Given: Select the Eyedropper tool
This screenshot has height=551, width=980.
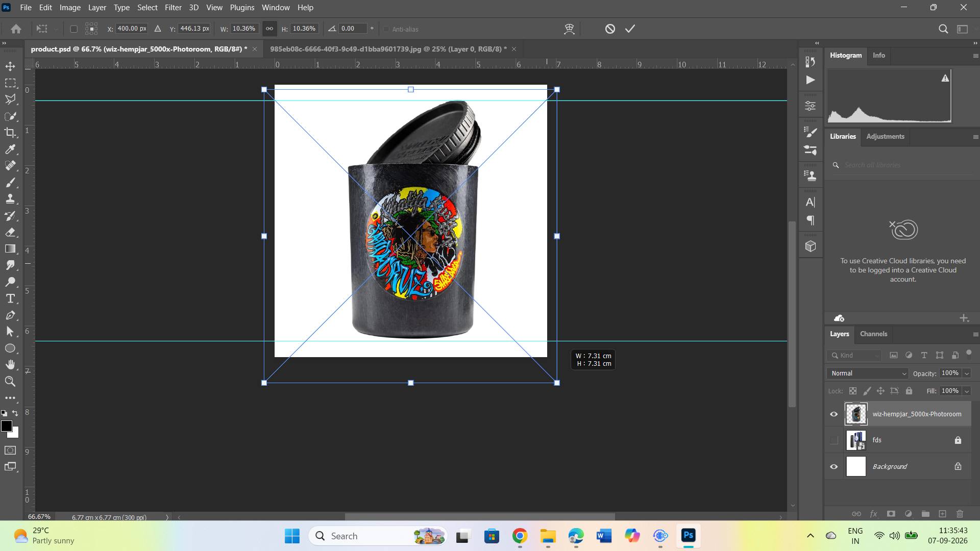Looking at the screenshot, I should click(x=10, y=149).
